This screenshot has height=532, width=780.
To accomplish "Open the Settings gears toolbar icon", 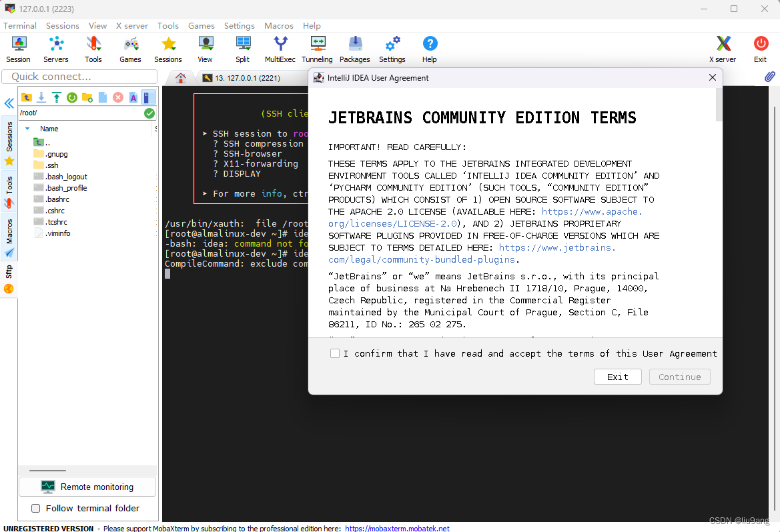I will pyautogui.click(x=392, y=49).
